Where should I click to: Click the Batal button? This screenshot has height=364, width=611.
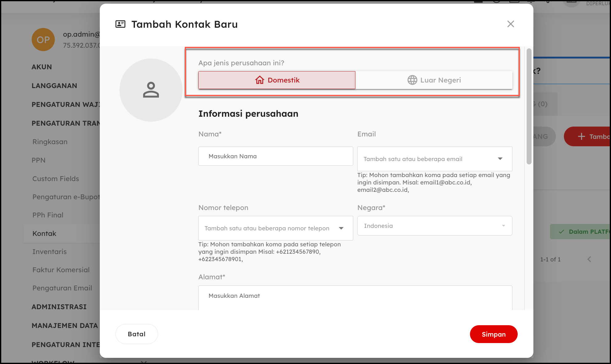click(136, 334)
